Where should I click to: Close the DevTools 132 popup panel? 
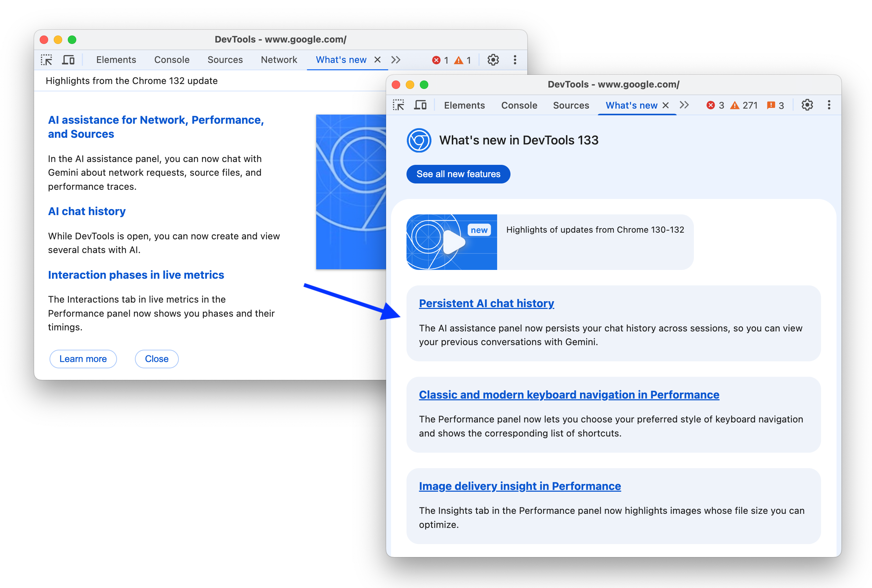[157, 359]
